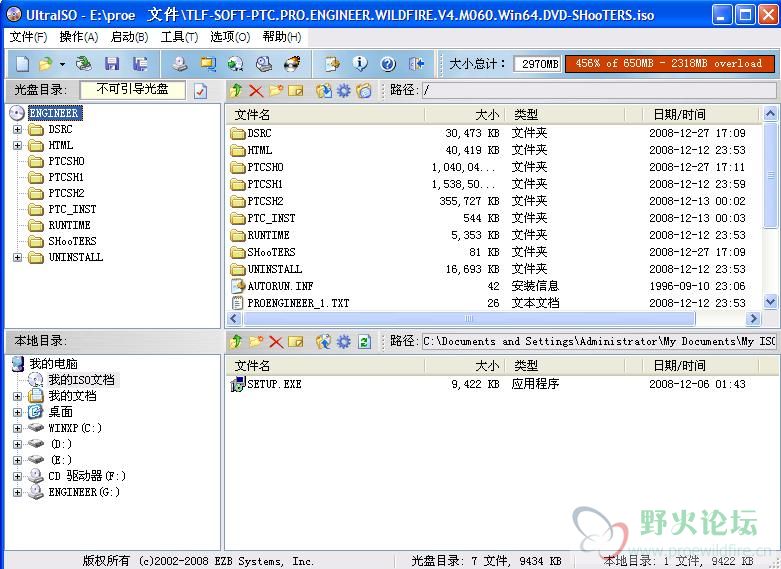Image resolution: width=781 pixels, height=569 pixels.
Task: Click red X delete in disc pane
Action: (256, 91)
